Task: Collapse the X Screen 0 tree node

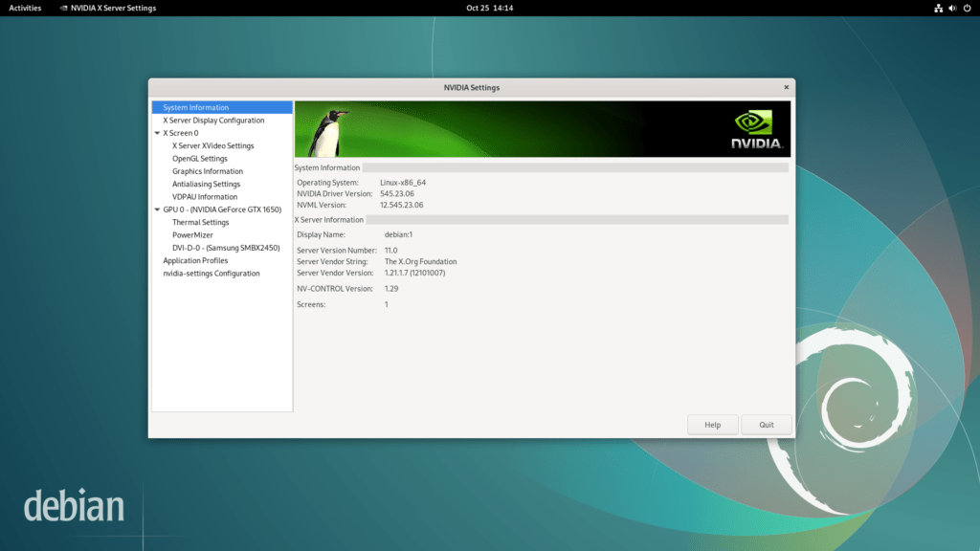Action: 157,133
